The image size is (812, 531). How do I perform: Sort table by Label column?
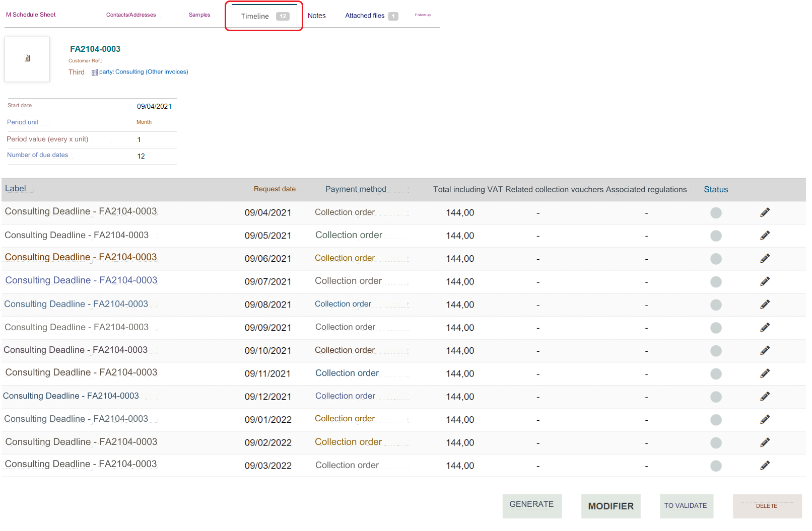tap(16, 189)
